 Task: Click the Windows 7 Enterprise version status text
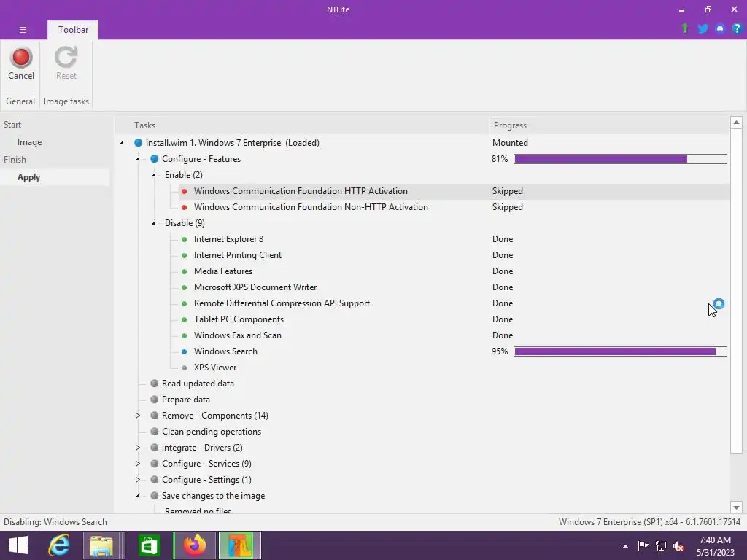click(x=649, y=522)
